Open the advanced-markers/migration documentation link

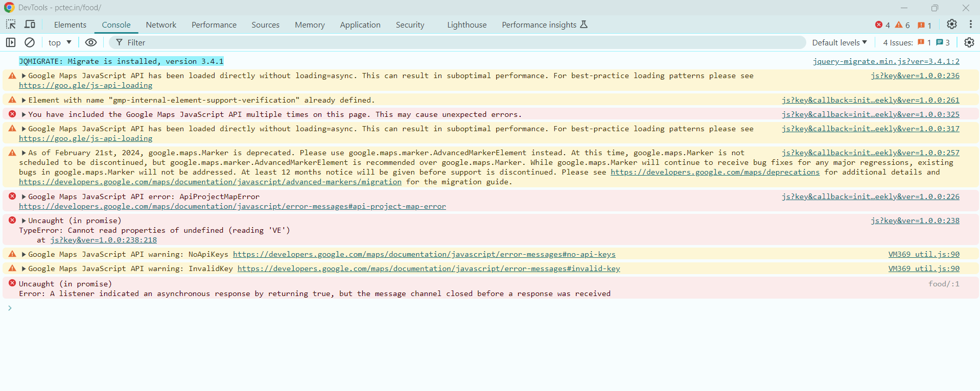(210, 182)
